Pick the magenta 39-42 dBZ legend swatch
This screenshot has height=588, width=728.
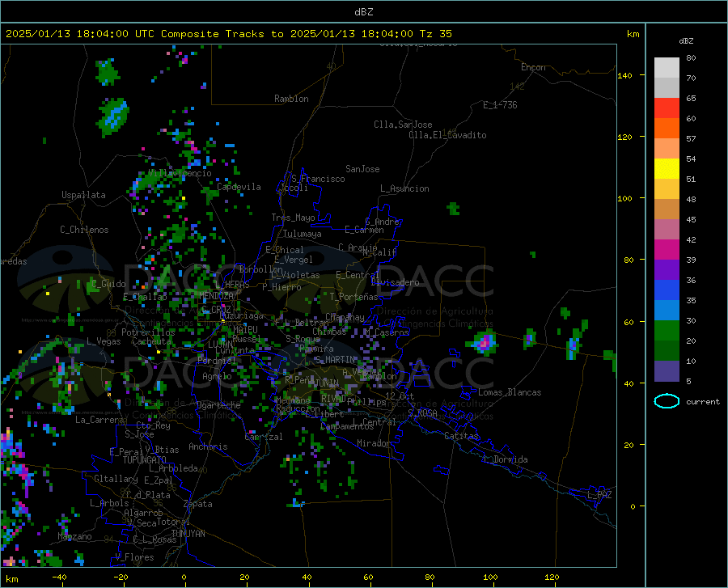point(667,250)
